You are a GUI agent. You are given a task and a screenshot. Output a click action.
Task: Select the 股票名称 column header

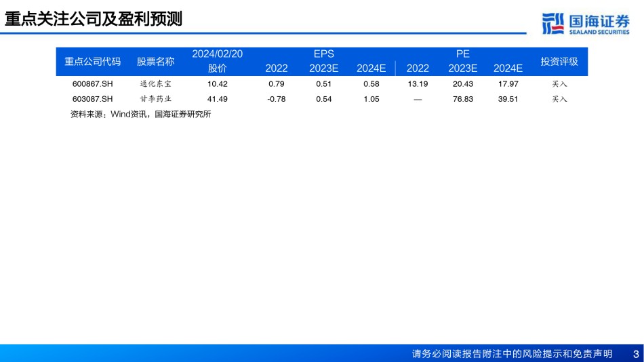click(156, 62)
